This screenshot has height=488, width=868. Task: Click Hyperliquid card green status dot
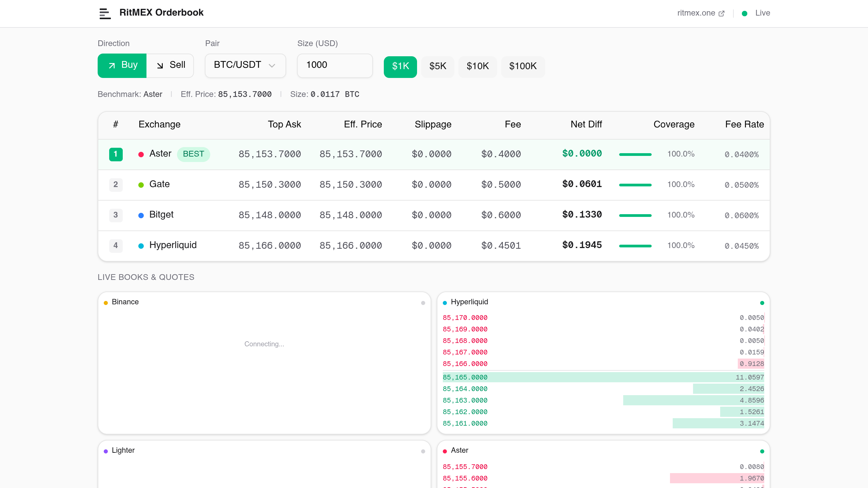762,303
